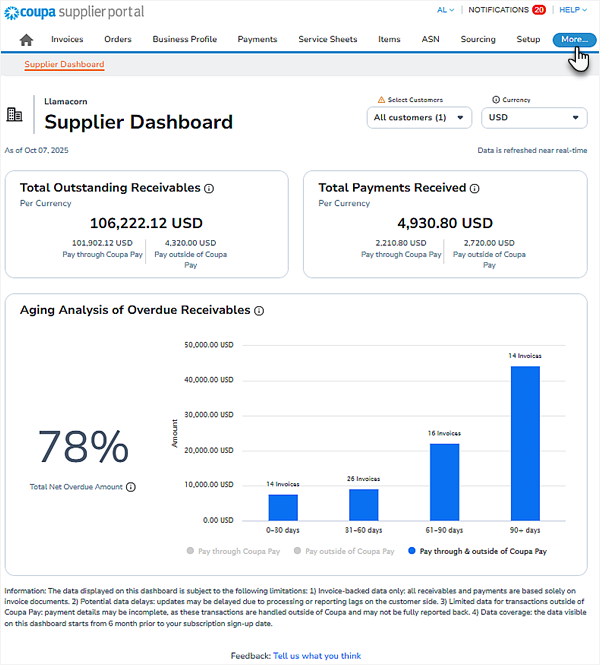Image resolution: width=600 pixels, height=665 pixels.
Task: Click info icon beside Total Outstanding Receivables
Action: [x=209, y=188]
